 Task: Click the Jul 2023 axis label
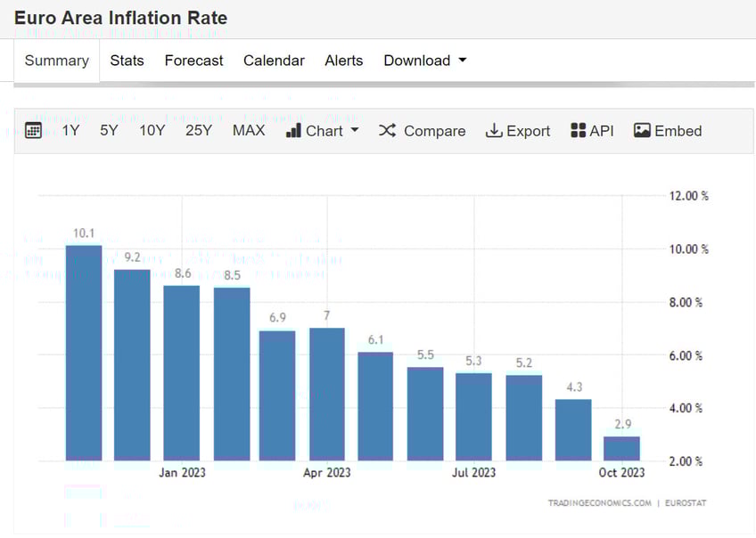(474, 472)
